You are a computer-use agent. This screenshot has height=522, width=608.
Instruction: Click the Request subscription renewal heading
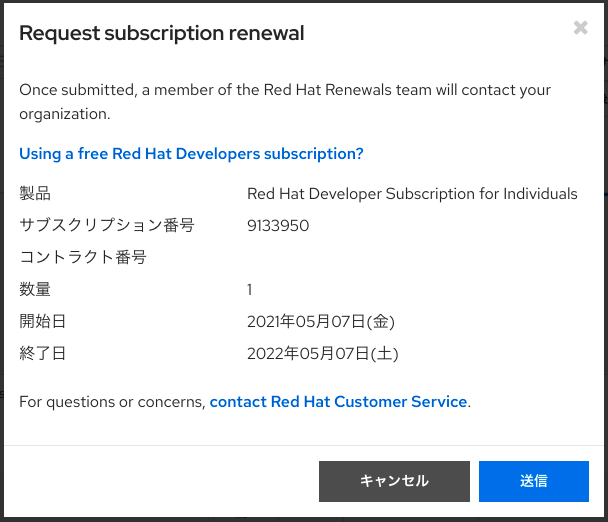[x=162, y=34]
